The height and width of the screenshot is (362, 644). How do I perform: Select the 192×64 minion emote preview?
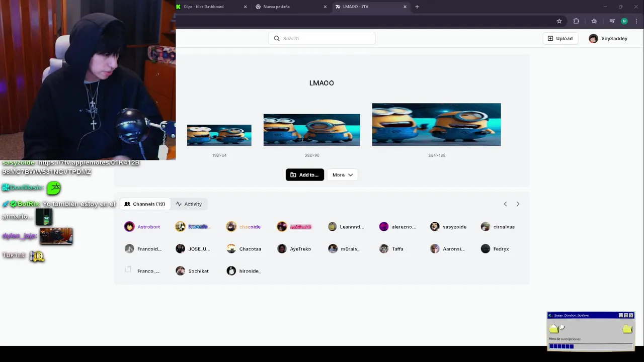219,135
